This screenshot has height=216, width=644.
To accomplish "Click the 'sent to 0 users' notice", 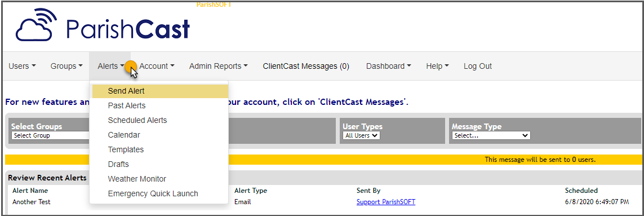I will (x=540, y=159).
